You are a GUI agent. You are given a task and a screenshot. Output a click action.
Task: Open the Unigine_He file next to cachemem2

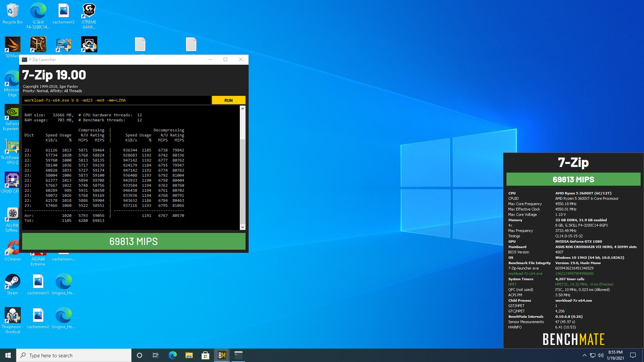pyautogui.click(x=63, y=318)
